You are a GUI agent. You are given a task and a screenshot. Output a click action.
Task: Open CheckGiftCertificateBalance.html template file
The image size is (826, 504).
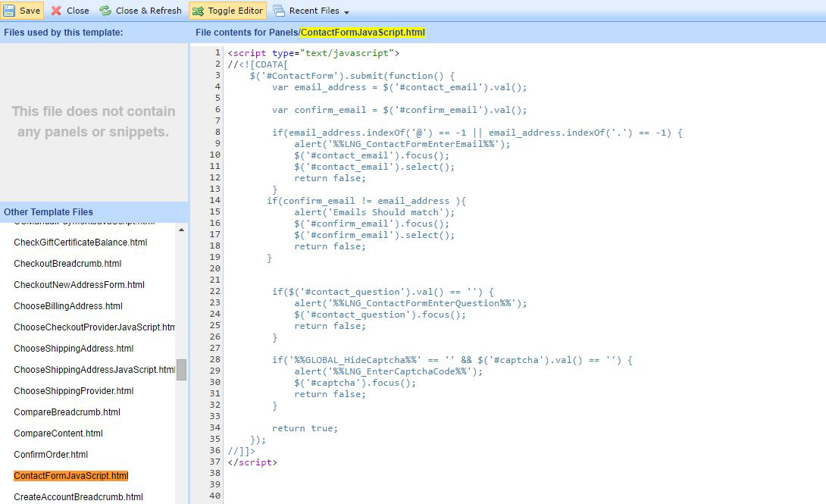tap(80, 243)
